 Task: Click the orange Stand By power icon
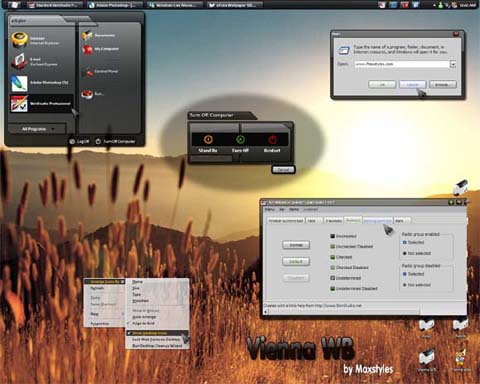pos(208,139)
